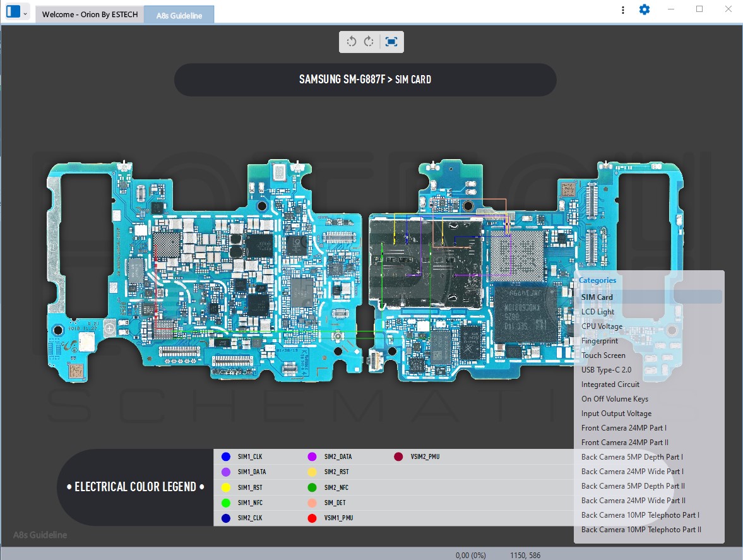Open the three-dot options menu
Screen dimensions: 743x560
(x=622, y=9)
